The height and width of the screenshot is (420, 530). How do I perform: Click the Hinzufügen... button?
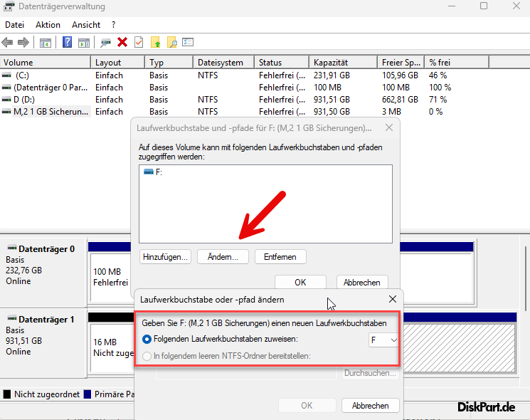pyautogui.click(x=165, y=257)
